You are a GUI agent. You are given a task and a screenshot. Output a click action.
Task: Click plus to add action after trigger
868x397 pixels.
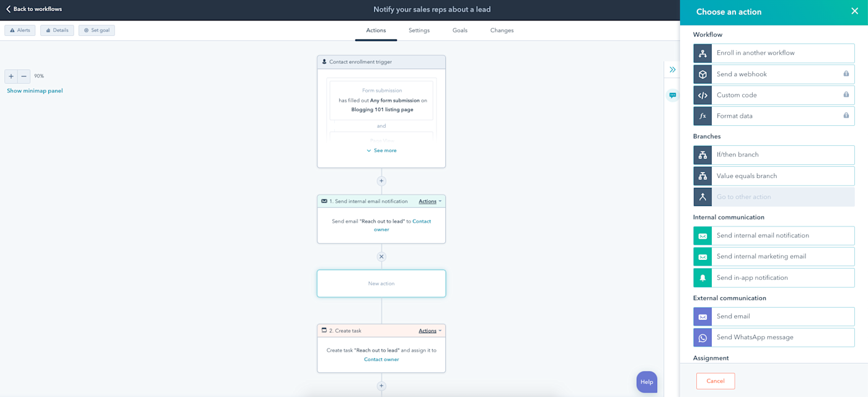tap(381, 181)
